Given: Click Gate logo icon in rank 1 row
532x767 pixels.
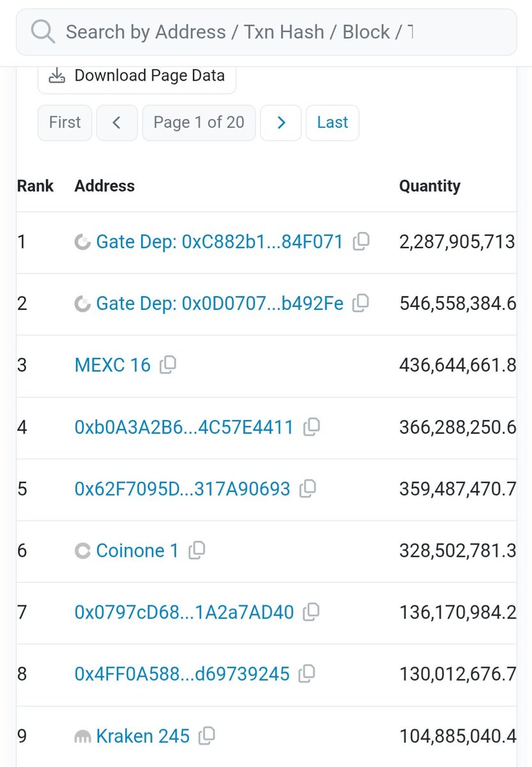Looking at the screenshot, I should pos(82,242).
